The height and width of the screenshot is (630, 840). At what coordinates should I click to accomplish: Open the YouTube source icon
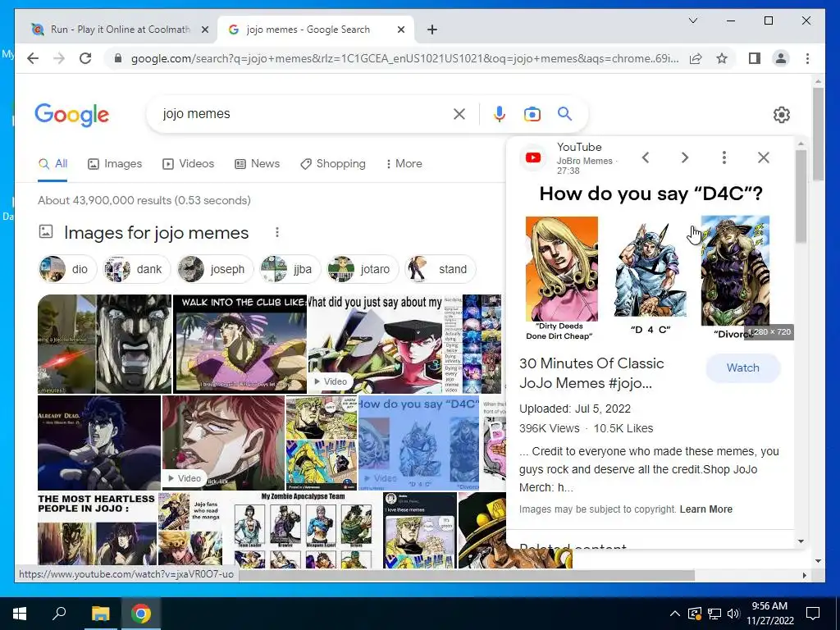tap(533, 157)
